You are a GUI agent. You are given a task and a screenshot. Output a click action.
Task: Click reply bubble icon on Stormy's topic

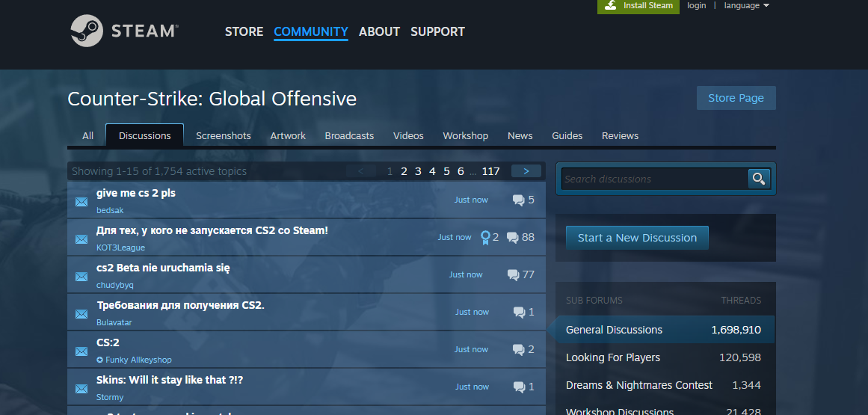[x=519, y=387]
